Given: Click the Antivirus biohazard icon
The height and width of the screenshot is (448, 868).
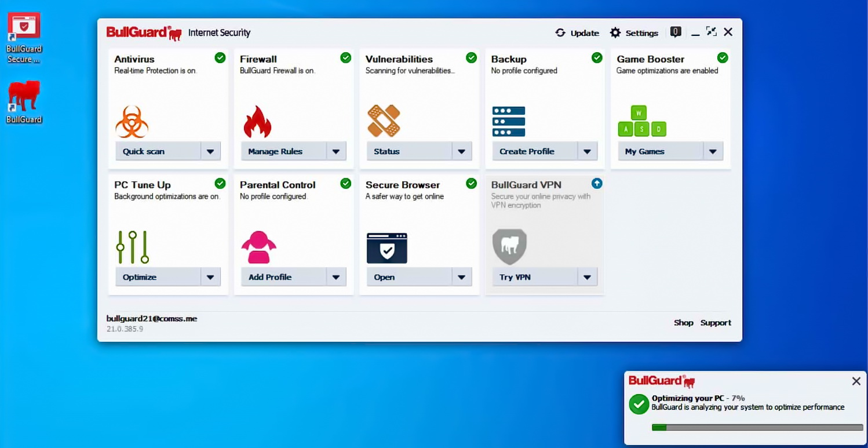Looking at the screenshot, I should point(132,121).
